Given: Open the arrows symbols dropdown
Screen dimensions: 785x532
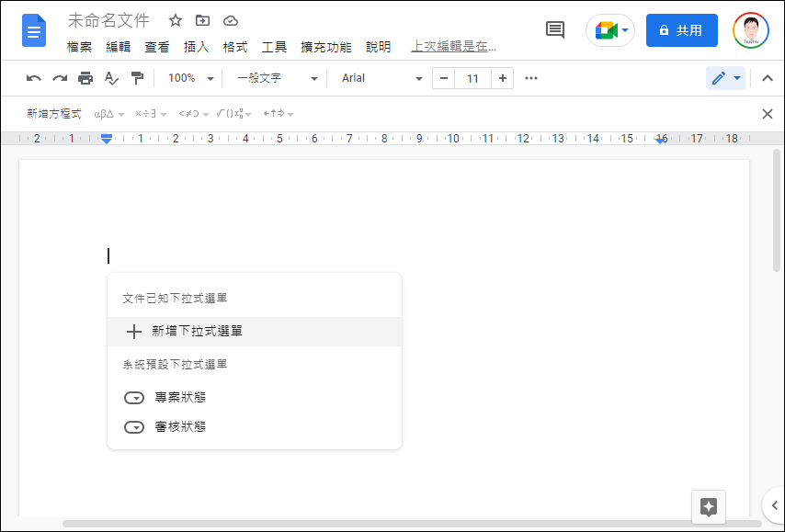Looking at the screenshot, I should pyautogui.click(x=279, y=114).
